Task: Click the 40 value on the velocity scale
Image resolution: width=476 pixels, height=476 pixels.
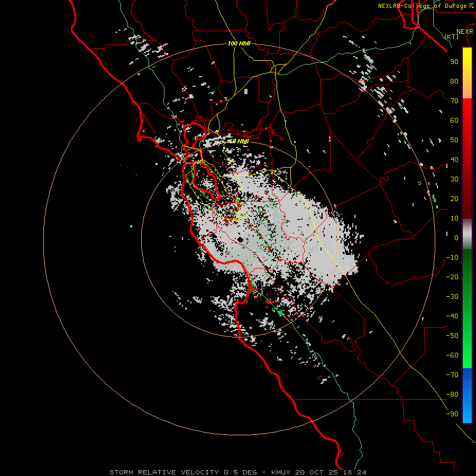Action: (x=454, y=159)
